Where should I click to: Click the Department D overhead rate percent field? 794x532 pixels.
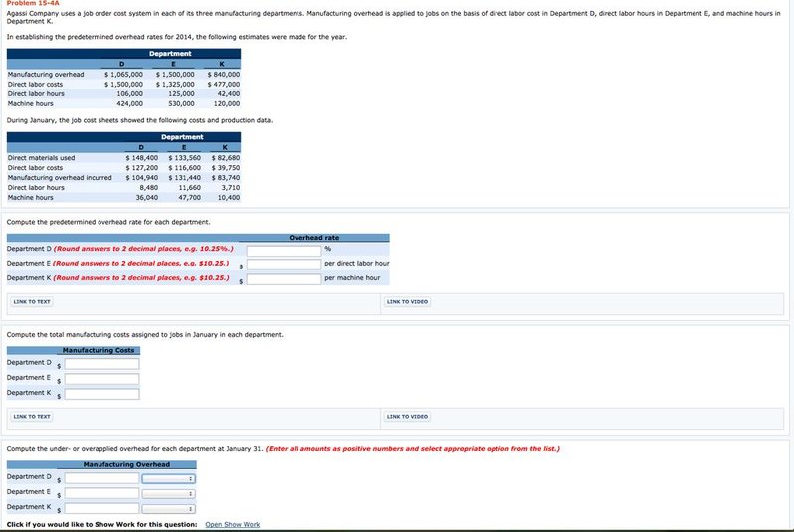pos(285,250)
